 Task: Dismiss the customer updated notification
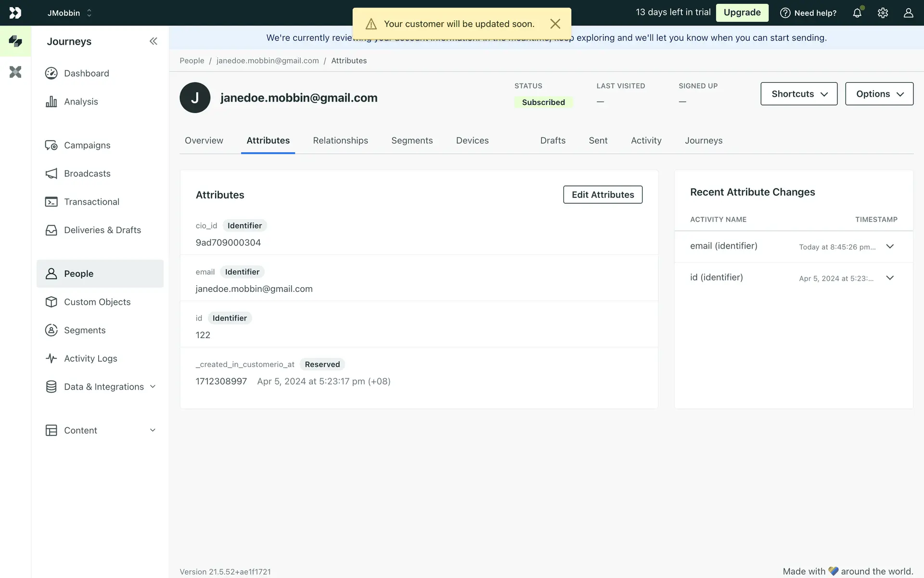coord(555,24)
